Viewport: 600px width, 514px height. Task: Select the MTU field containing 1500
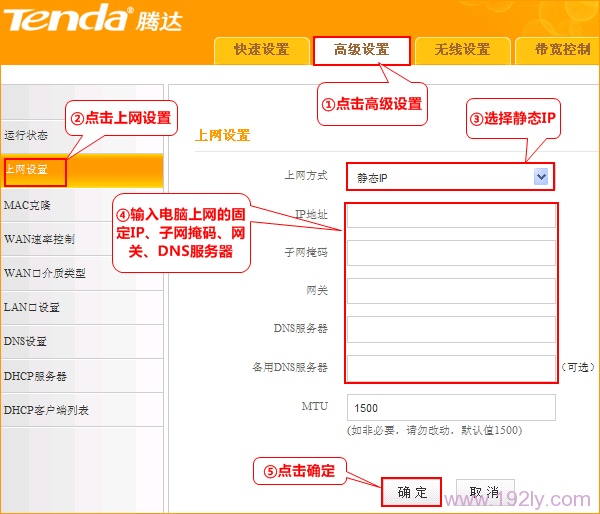[451, 408]
